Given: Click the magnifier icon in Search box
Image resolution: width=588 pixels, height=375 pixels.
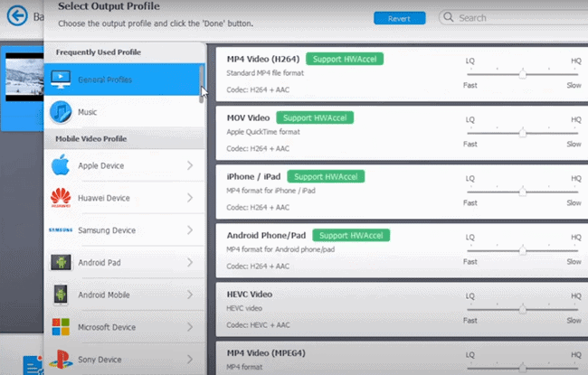Looking at the screenshot, I should coord(448,17).
